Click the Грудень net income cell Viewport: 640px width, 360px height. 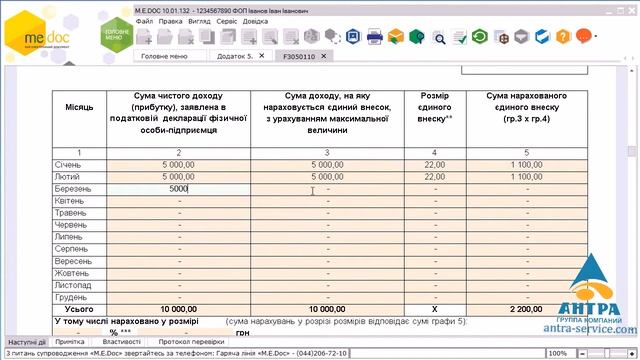point(178,298)
